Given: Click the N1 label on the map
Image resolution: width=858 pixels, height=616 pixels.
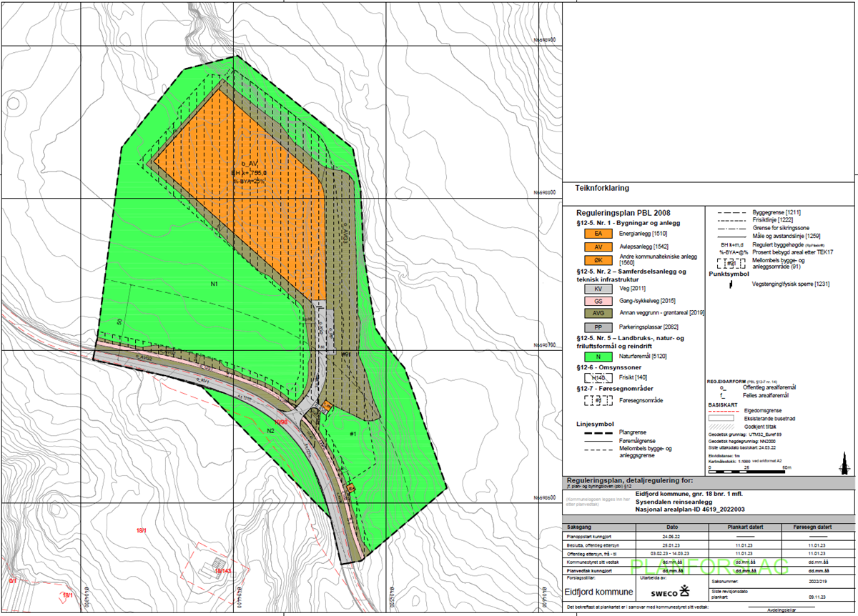Looking at the screenshot, I should point(213,284).
